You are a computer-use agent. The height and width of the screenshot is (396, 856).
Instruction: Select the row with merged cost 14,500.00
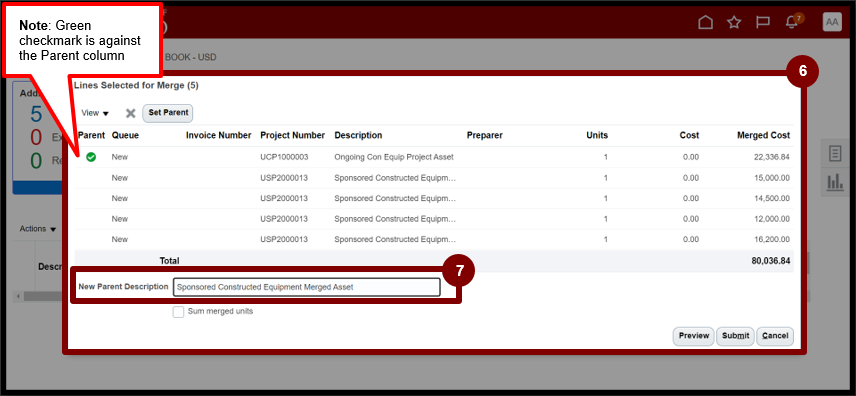434,198
